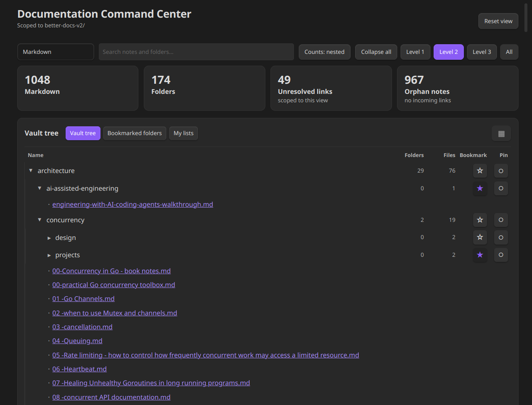Image resolution: width=532 pixels, height=405 pixels.
Task: Expand the design folder arrow
Action: click(49, 238)
